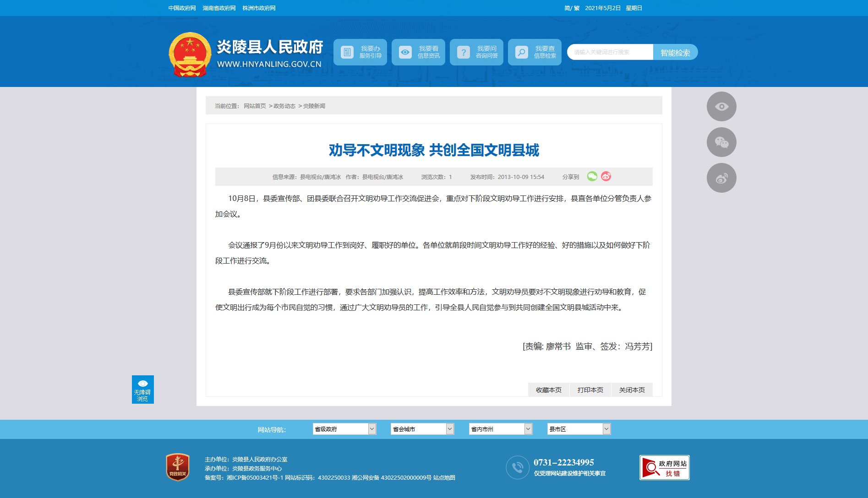The image size is (868, 498).
Task: Toggle 无障碍浏览 accessibility mode
Action: (142, 390)
